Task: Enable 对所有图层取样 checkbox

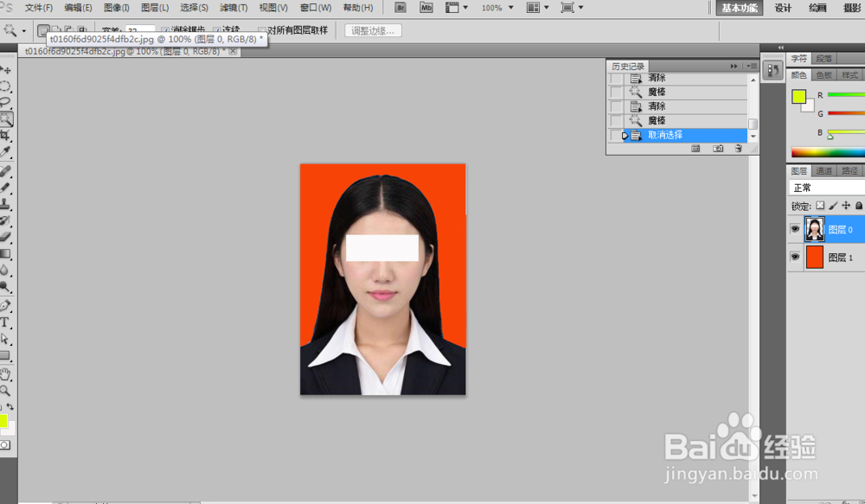Action: coord(262,30)
